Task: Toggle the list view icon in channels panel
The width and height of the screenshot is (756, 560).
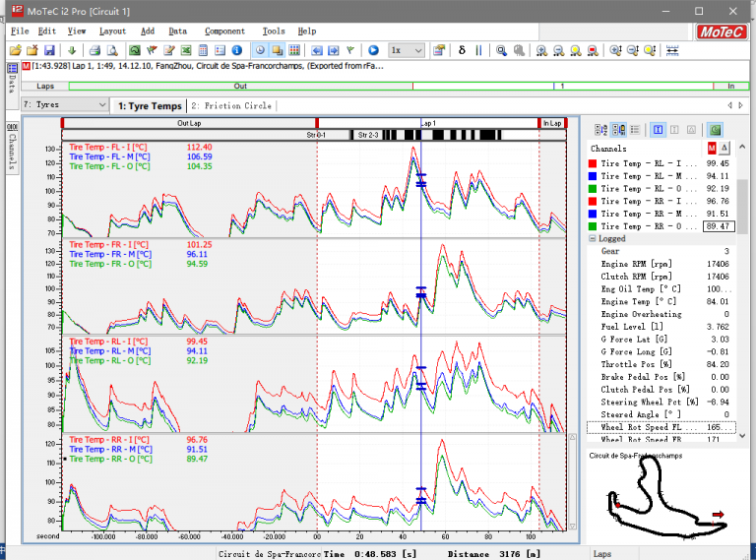Action: 635,130
